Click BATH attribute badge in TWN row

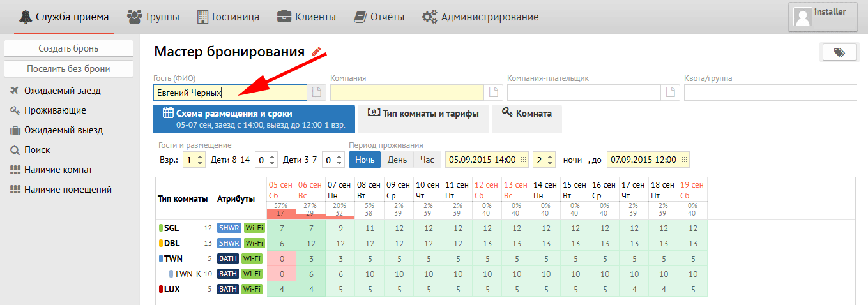pyautogui.click(x=229, y=258)
